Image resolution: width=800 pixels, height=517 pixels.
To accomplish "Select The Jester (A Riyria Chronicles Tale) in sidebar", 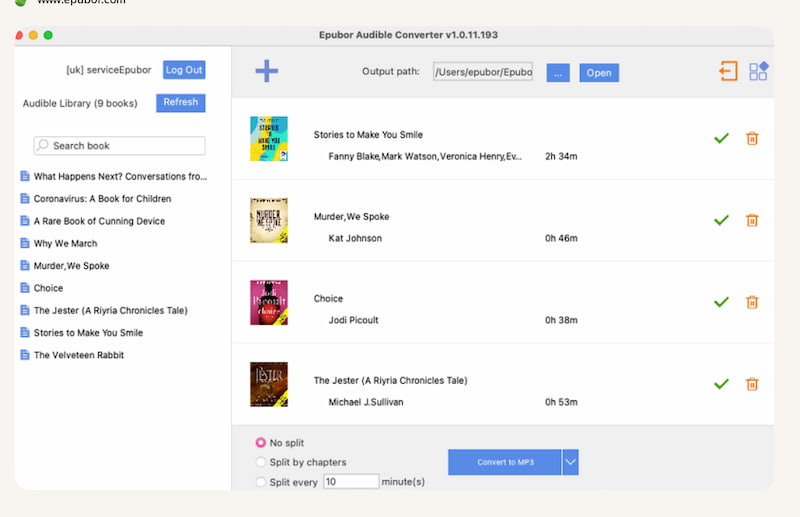I will click(x=111, y=310).
